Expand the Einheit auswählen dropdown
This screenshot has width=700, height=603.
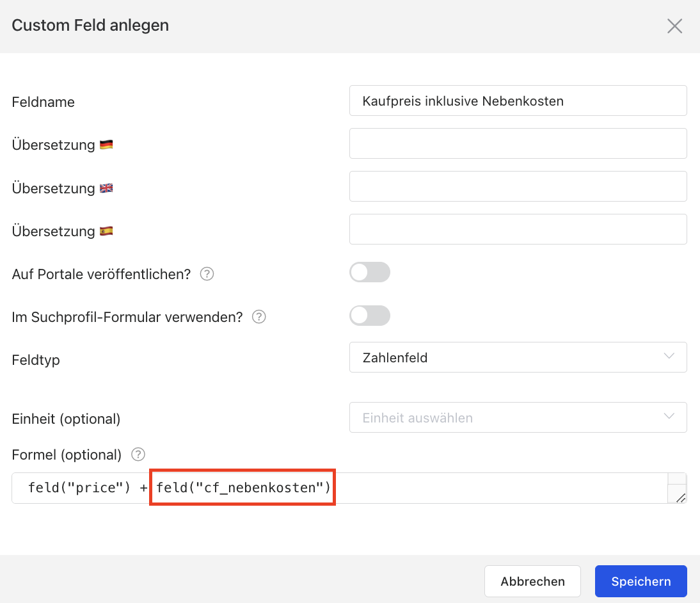coord(518,417)
